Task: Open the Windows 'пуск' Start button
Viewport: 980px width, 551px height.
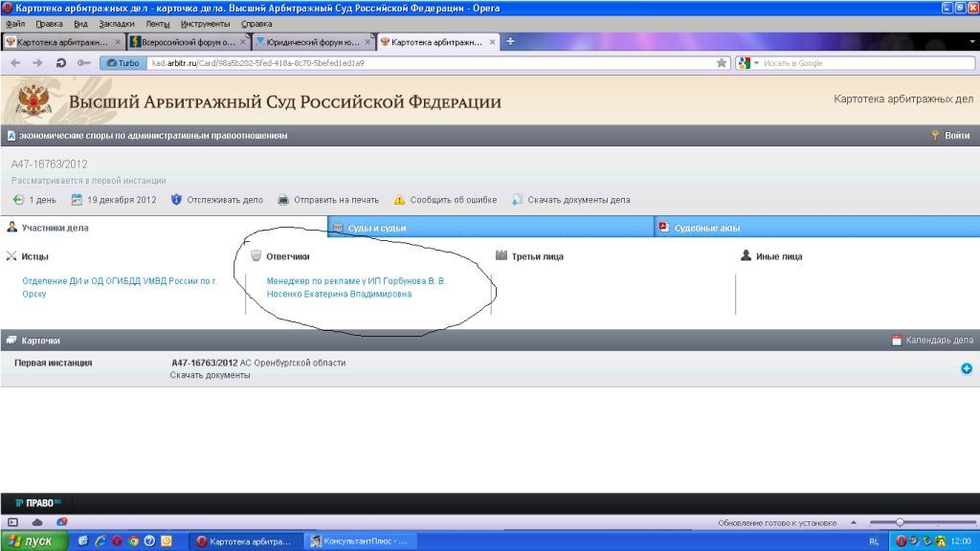Action: pos(33,541)
